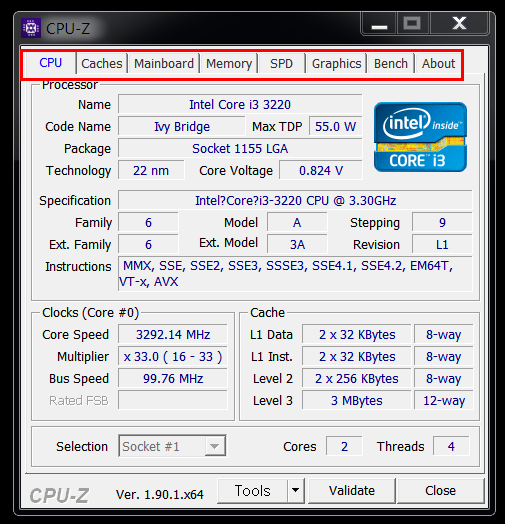This screenshot has height=524, width=505.
Task: Click the Max TDP value 55.0 W
Action: click(336, 127)
